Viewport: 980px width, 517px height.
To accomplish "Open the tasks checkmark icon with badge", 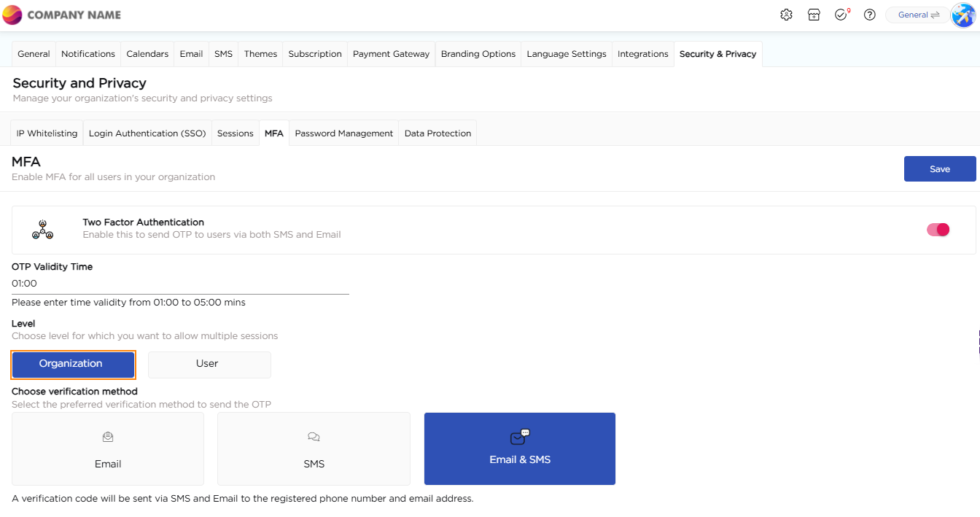I will pyautogui.click(x=841, y=15).
